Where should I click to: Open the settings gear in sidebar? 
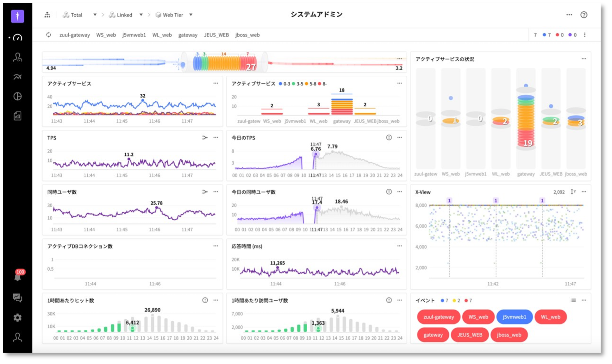click(17, 317)
